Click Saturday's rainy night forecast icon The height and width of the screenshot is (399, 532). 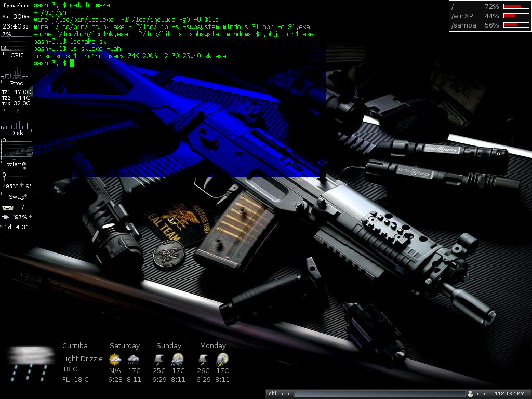(x=134, y=360)
